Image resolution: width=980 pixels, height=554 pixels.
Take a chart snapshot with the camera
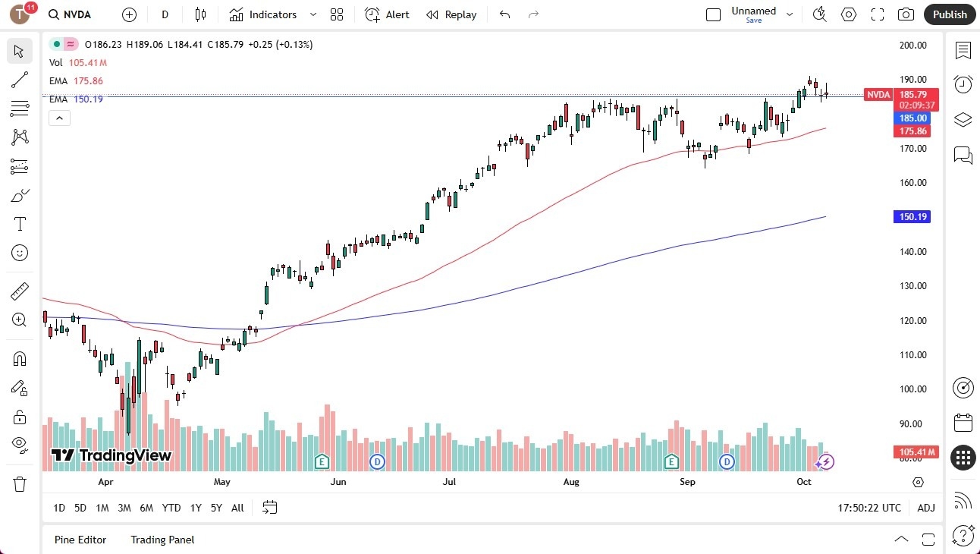pos(906,14)
